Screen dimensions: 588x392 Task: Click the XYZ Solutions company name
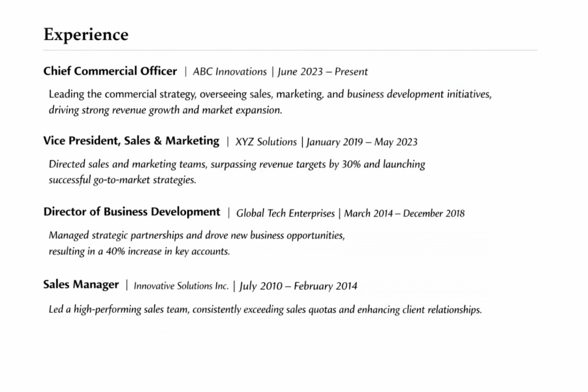point(266,142)
